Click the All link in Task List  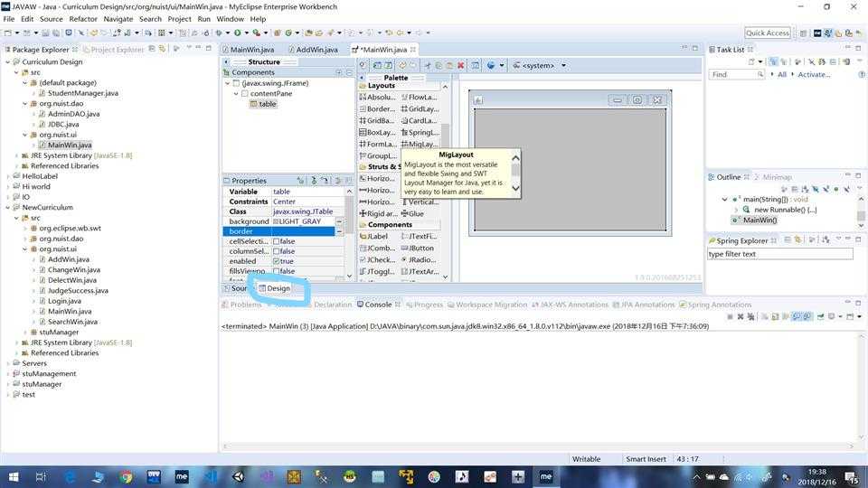(781, 74)
